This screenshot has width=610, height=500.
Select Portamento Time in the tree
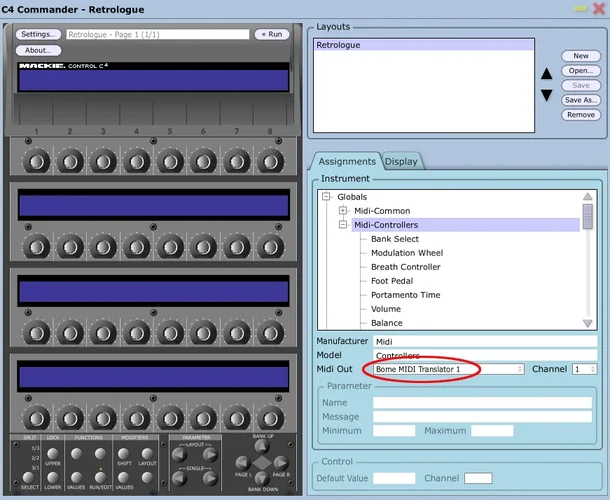click(405, 295)
